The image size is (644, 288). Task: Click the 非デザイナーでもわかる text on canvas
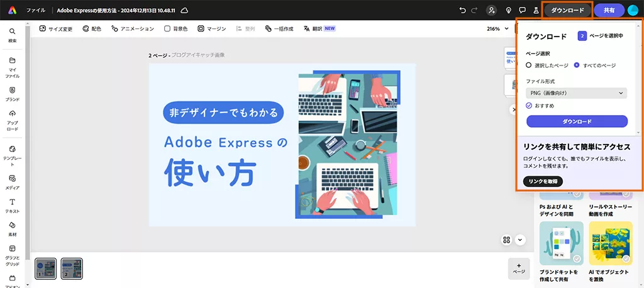[223, 113]
